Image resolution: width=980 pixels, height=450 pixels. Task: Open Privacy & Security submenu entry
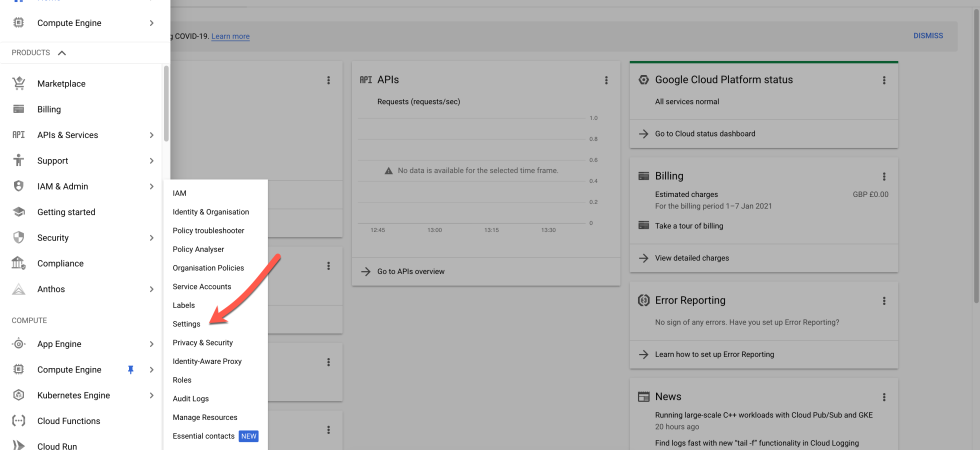pos(202,342)
